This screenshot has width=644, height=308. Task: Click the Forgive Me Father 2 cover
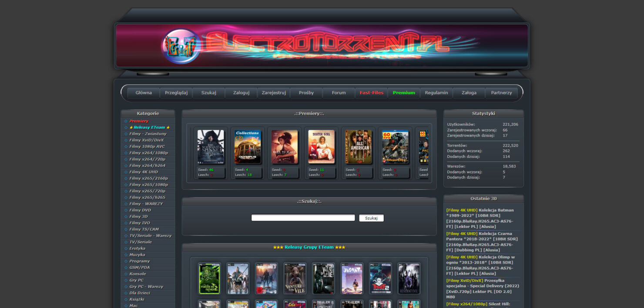point(209,278)
